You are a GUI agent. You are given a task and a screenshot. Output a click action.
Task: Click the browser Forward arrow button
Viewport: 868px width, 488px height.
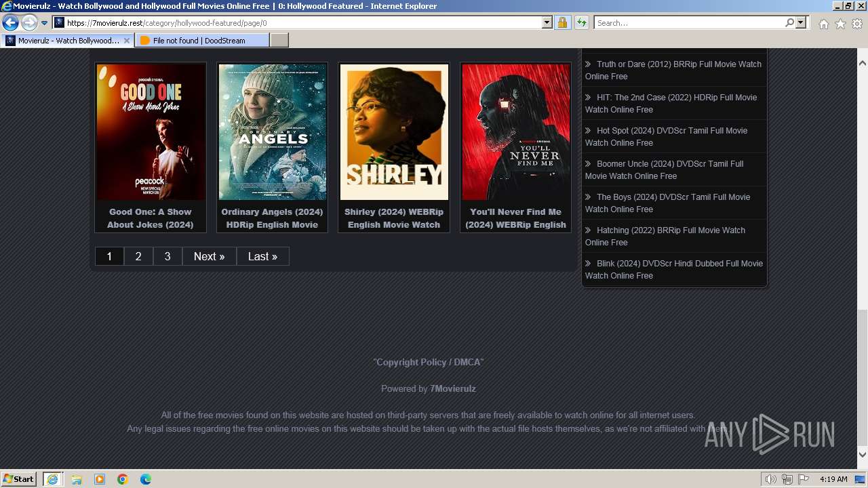click(28, 23)
